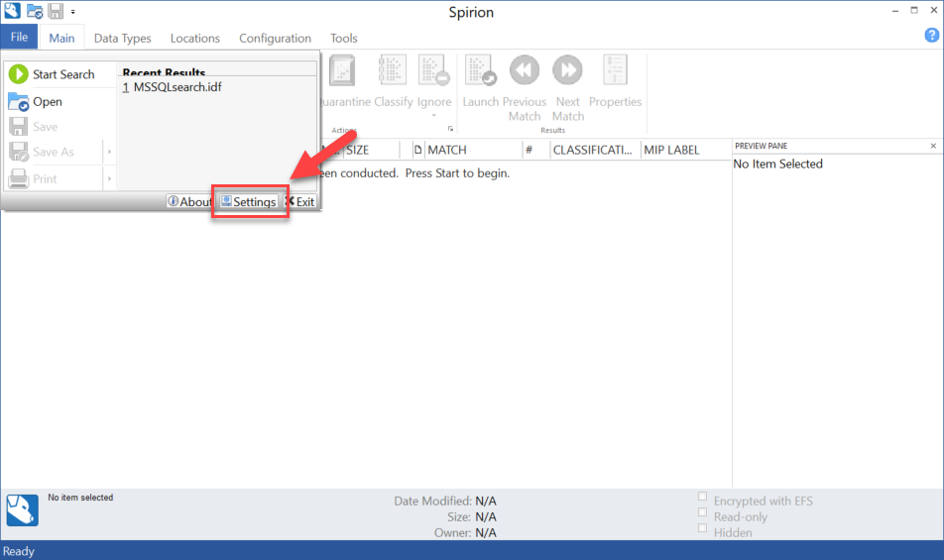Click the Ignore ribbon icon
Screen dimensions: 944x560
(x=434, y=70)
